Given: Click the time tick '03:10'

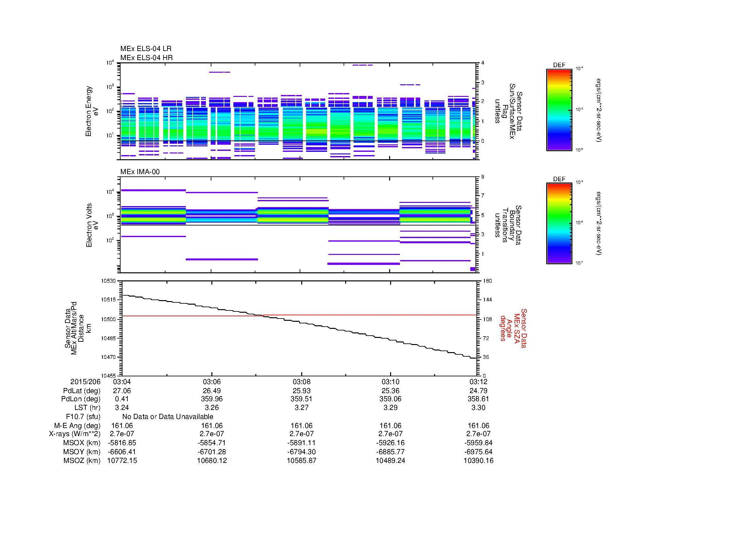Looking at the screenshot, I should (x=390, y=382).
